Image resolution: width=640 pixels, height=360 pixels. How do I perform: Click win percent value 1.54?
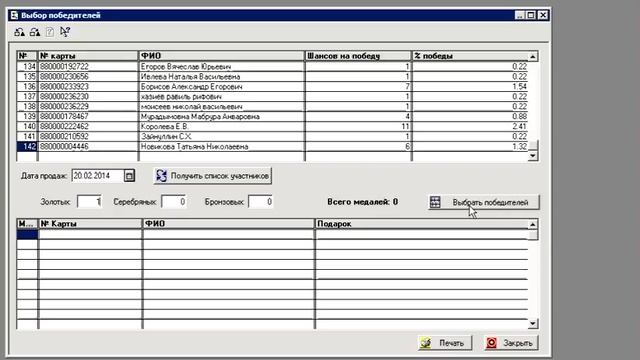coord(520,87)
